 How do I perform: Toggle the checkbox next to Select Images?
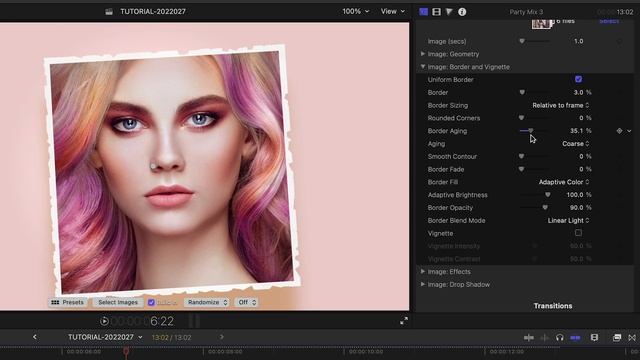click(x=151, y=302)
